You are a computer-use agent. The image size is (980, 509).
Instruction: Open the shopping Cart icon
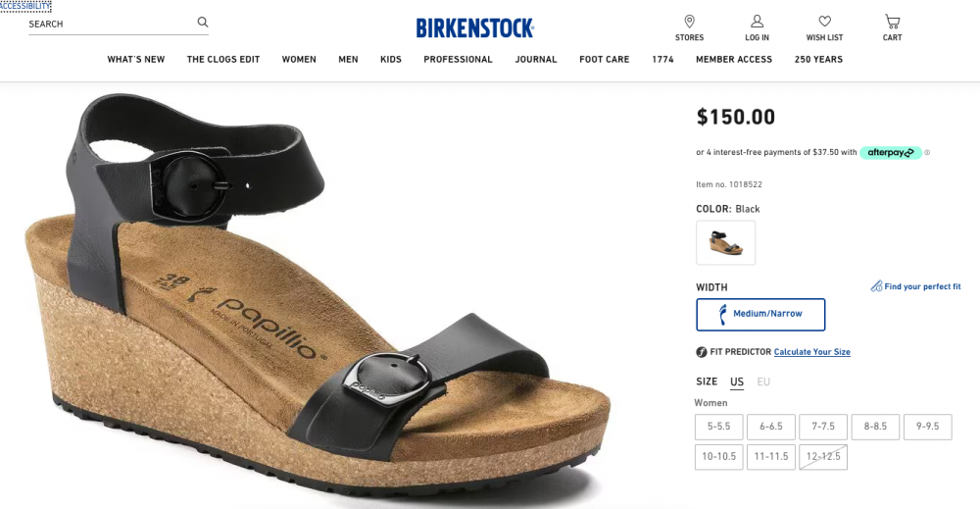(x=893, y=22)
